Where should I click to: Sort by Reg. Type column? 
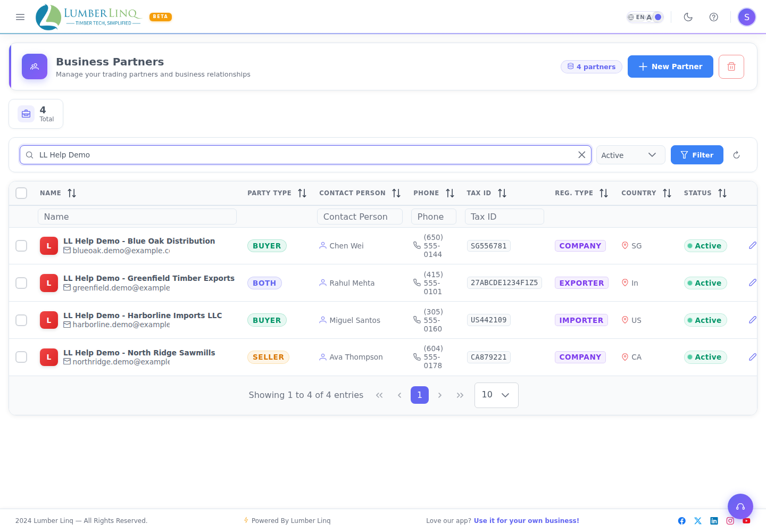[x=604, y=193]
